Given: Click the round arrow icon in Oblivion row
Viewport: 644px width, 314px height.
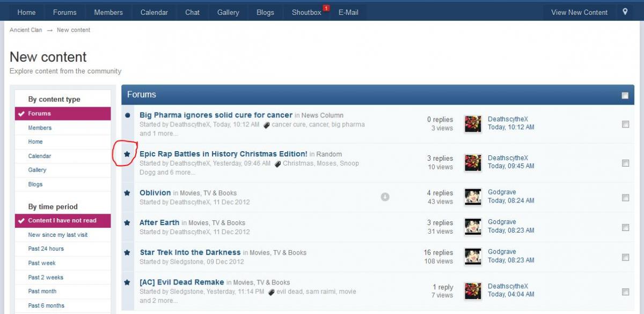Looking at the screenshot, I should (385, 197).
